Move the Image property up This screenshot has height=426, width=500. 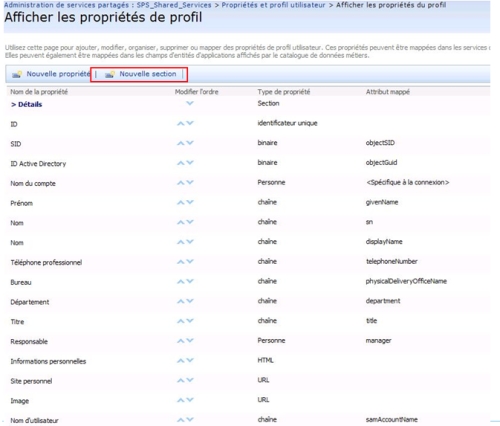pyautogui.click(x=180, y=400)
